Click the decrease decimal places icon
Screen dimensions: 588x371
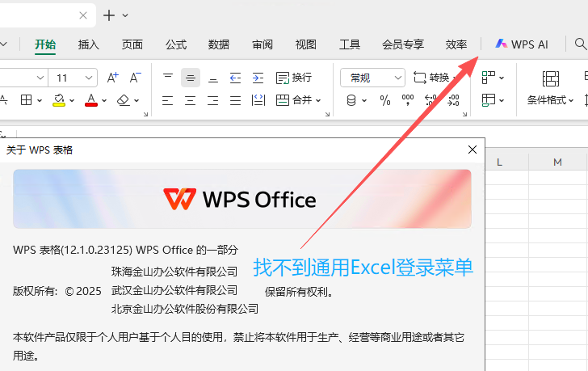pos(453,100)
